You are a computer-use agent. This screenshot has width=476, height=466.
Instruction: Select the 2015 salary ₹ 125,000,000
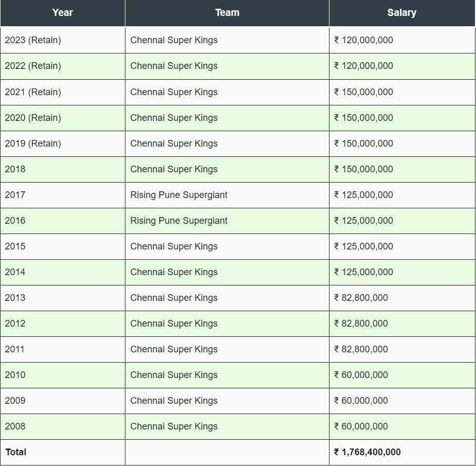pos(363,246)
